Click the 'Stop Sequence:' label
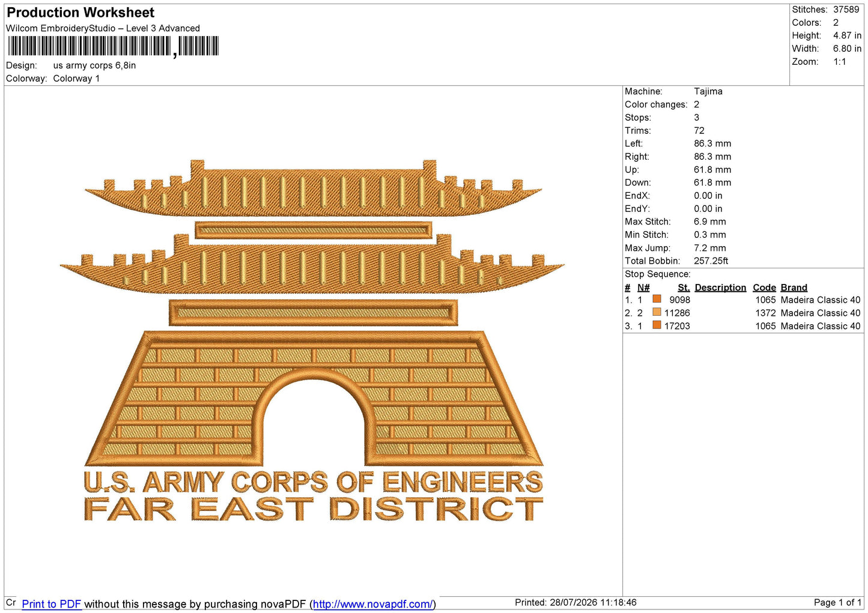 658,274
